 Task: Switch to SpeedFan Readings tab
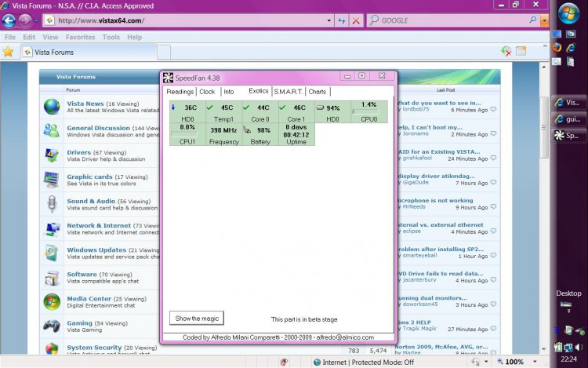[180, 92]
